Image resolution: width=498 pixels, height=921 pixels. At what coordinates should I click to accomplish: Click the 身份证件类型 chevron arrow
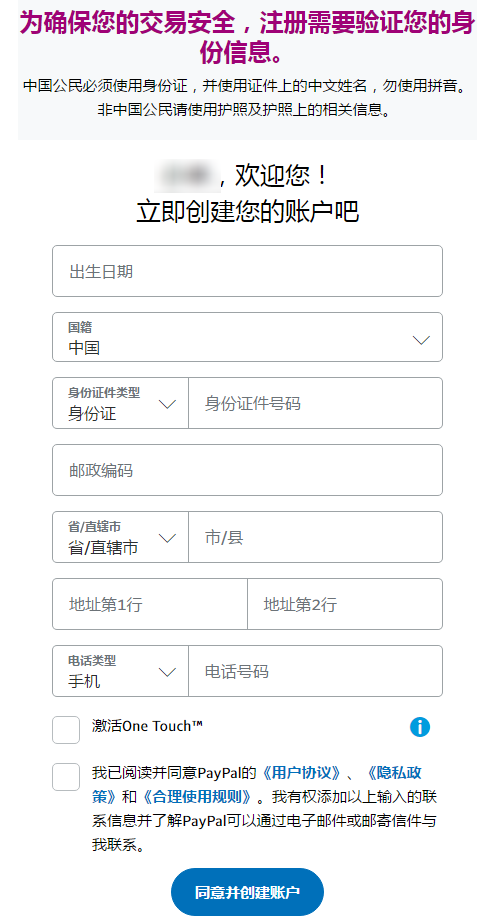(x=167, y=404)
